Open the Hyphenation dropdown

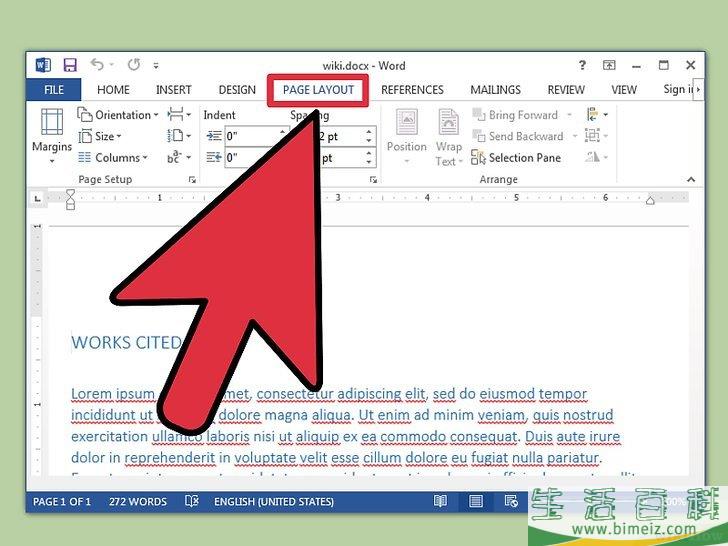click(179, 157)
